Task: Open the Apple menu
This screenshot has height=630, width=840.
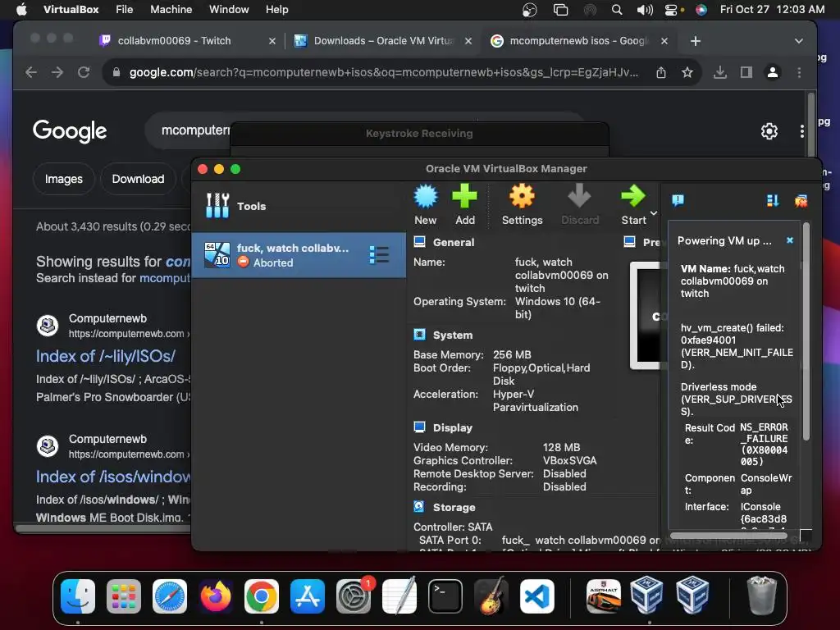Action: tap(21, 10)
